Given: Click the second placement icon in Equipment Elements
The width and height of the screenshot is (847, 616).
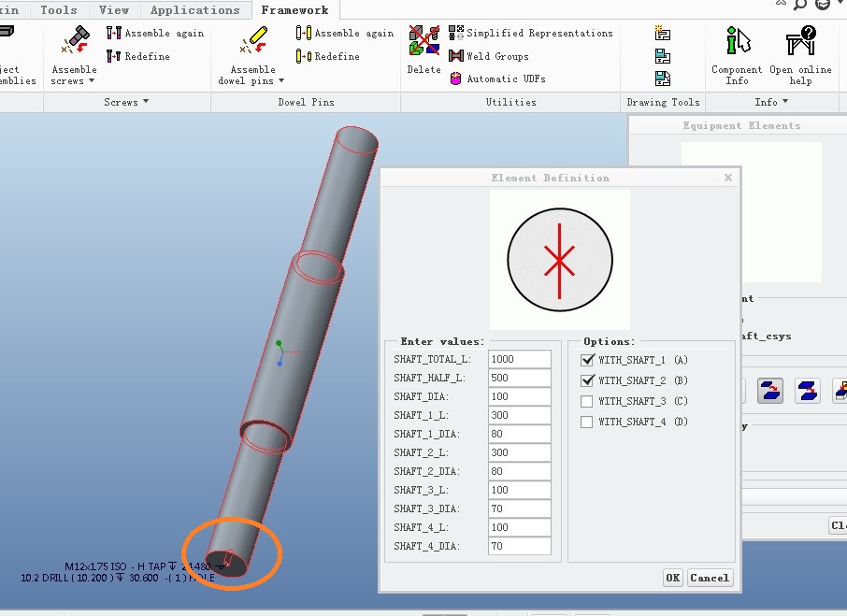Looking at the screenshot, I should point(808,391).
